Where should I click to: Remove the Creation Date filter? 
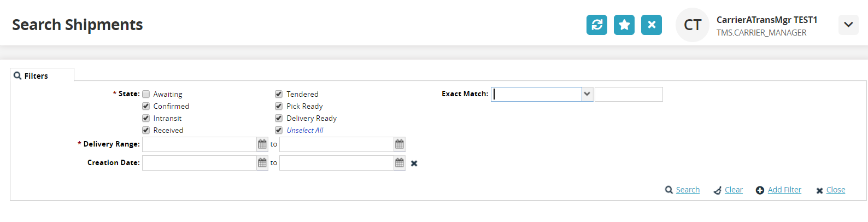coord(414,163)
